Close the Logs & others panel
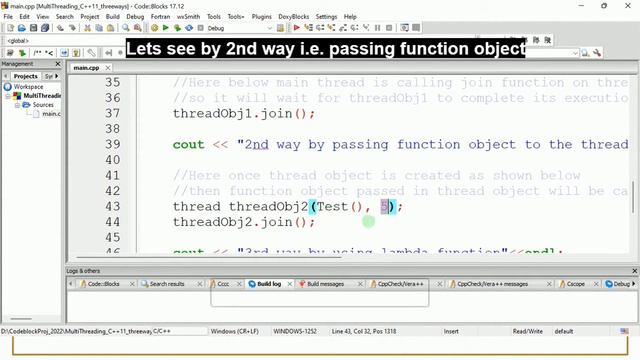 click(635, 271)
